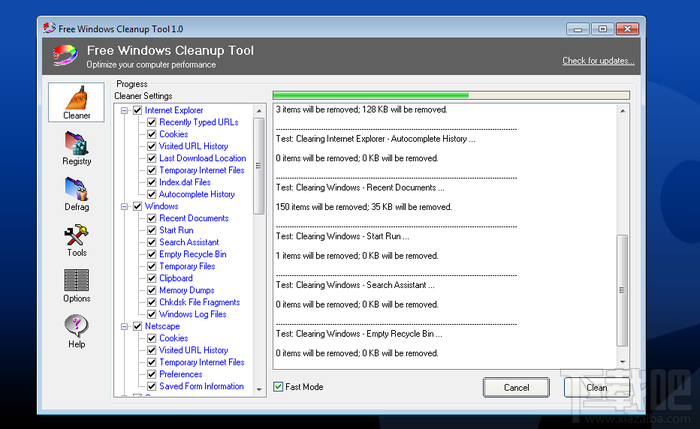Click the green progress bar
This screenshot has width=700, height=429.
click(451, 95)
